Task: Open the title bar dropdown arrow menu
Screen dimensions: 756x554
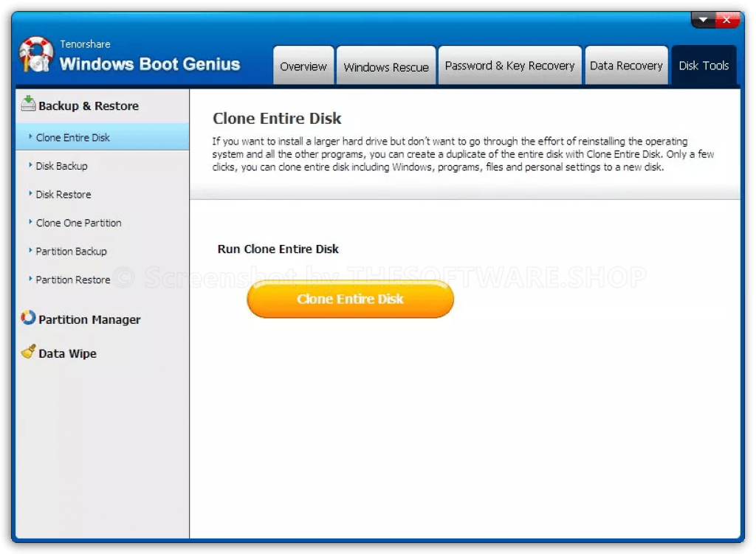Action: pos(704,20)
